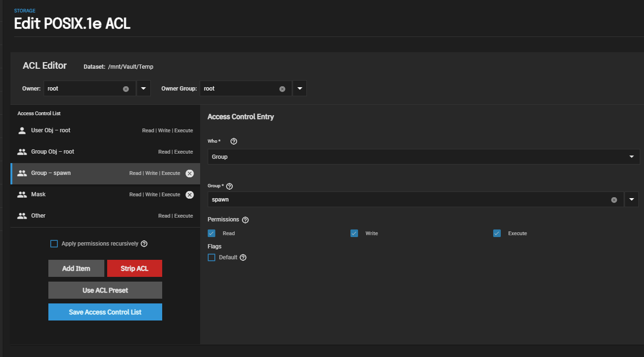Viewport: 644px width, 357px height.
Task: Clear the Owner field value root
Action: pyautogui.click(x=126, y=89)
